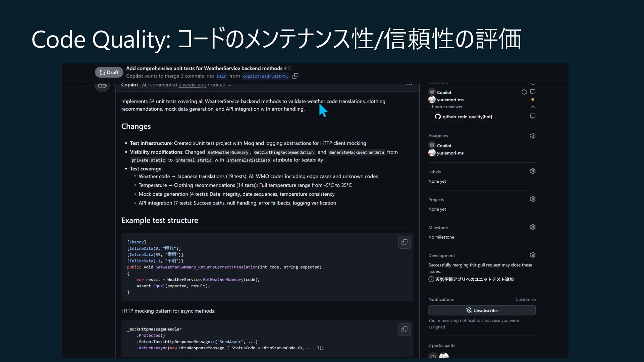644x362 pixels.
Task: Click the main branch label
Action: 221,76
